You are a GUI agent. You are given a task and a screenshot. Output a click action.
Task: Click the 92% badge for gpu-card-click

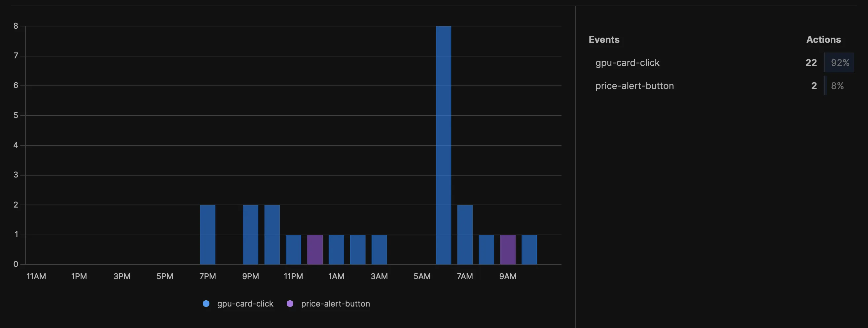point(839,63)
